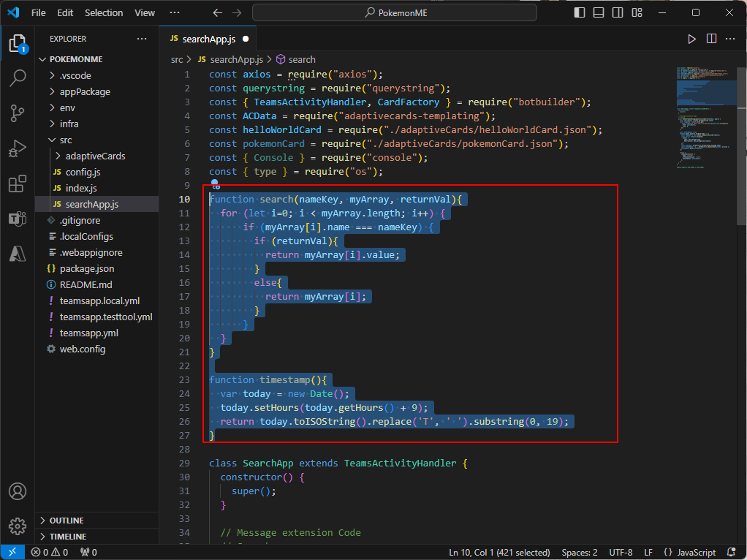Open the View menu
747x560 pixels.
(x=145, y=13)
